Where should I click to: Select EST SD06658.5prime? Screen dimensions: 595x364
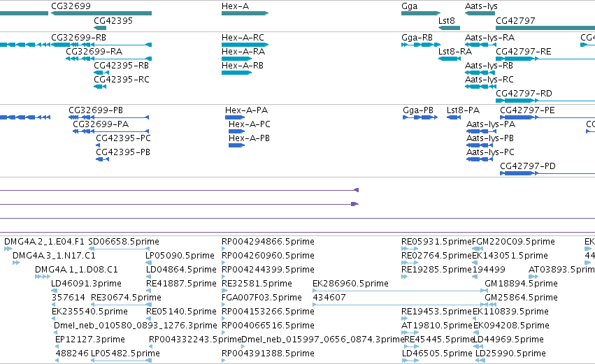[124, 242]
